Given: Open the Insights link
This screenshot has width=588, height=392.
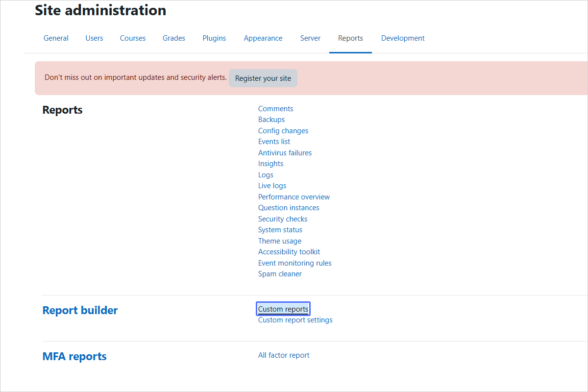Looking at the screenshot, I should 270,164.
